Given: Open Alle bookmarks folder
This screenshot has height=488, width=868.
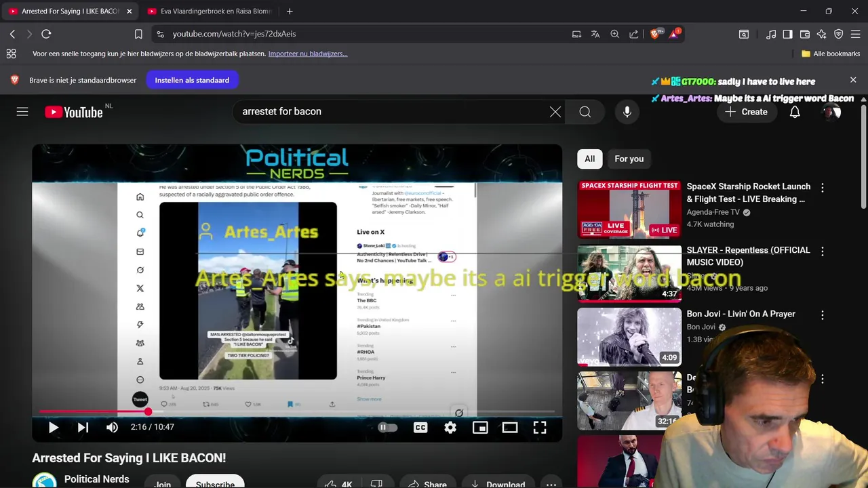Looking at the screenshot, I should (x=830, y=54).
